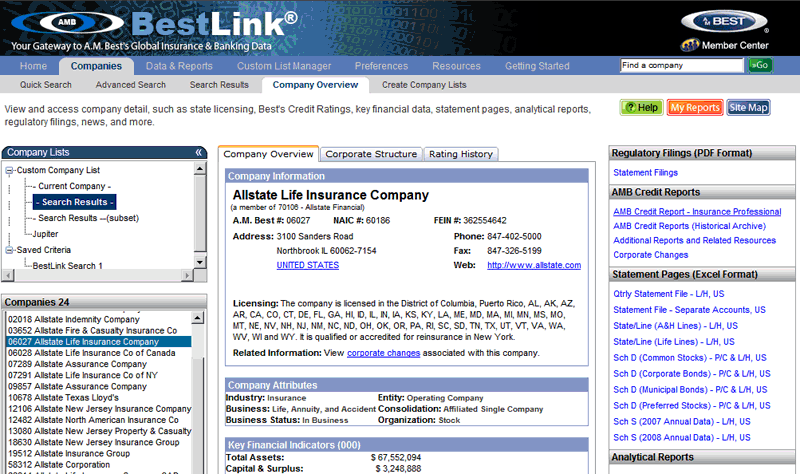The height and width of the screenshot is (474, 800).
Task: Open the http://www.allstate.com web link
Action: pos(534,265)
